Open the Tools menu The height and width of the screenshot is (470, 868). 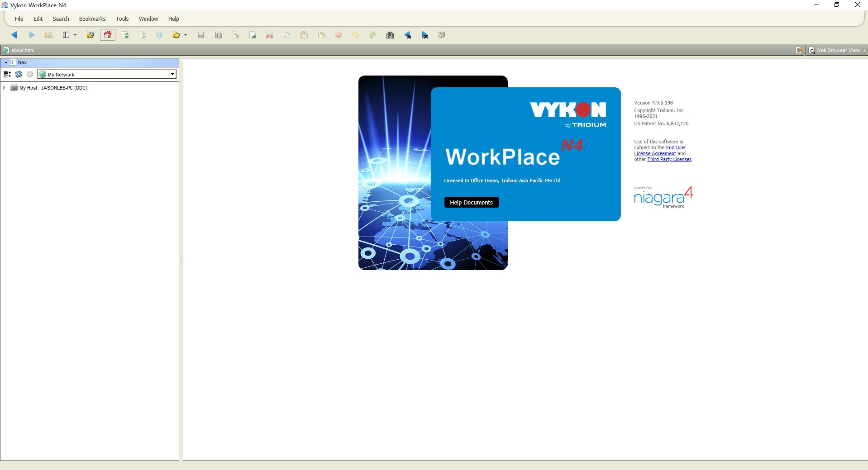pos(122,19)
